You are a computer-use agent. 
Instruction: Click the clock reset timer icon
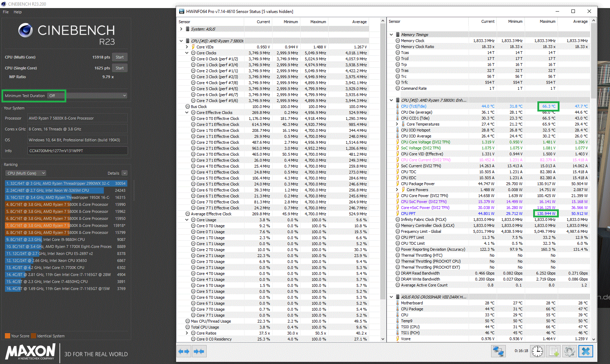(537, 351)
